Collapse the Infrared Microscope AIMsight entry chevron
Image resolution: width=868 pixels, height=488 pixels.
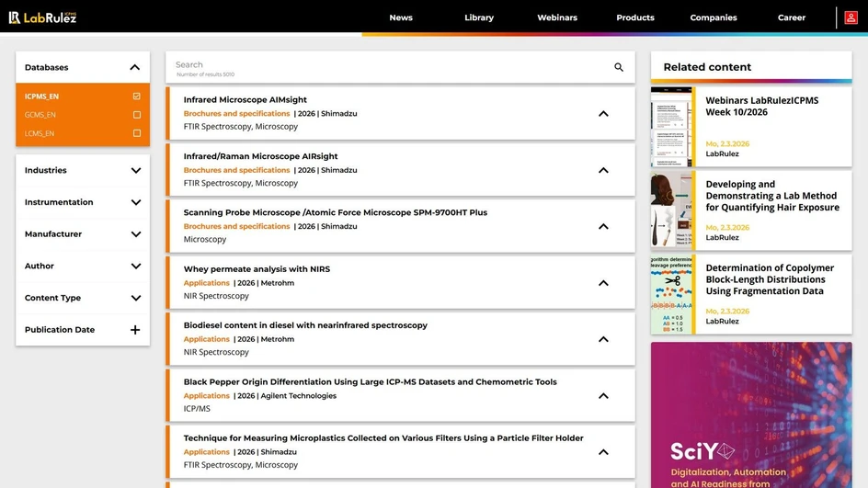pyautogui.click(x=603, y=114)
